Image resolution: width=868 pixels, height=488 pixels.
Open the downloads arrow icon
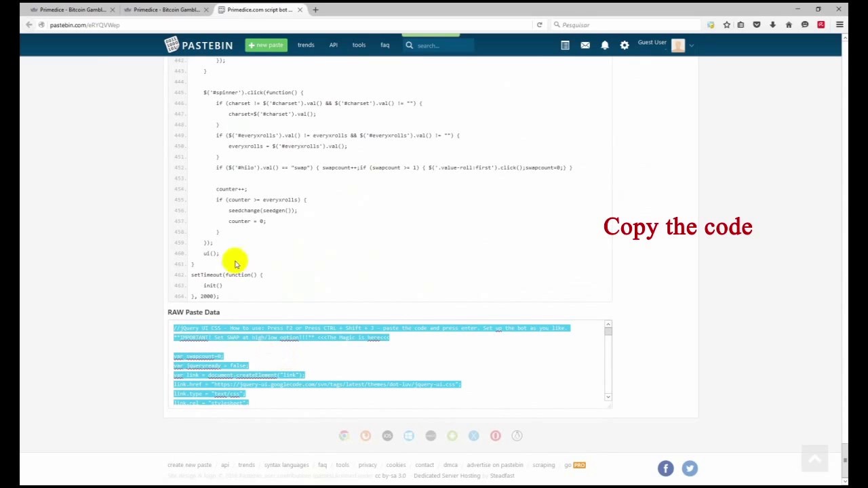click(772, 25)
